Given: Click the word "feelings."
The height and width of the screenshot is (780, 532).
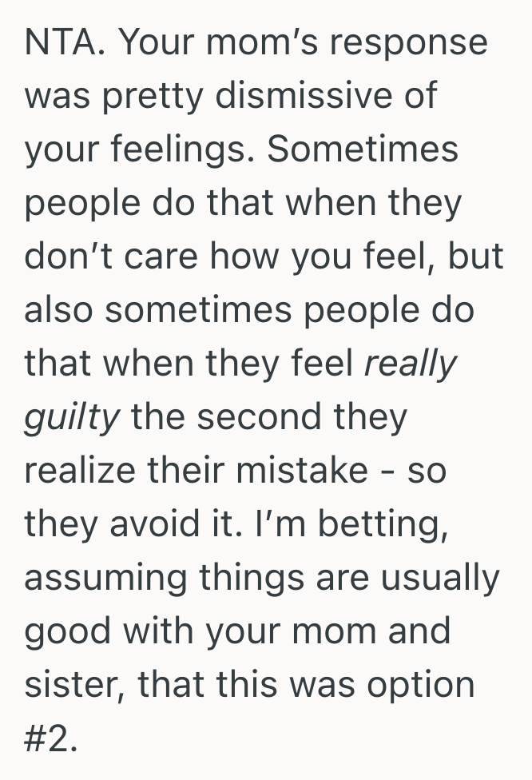Looking at the screenshot, I should (x=176, y=149).
